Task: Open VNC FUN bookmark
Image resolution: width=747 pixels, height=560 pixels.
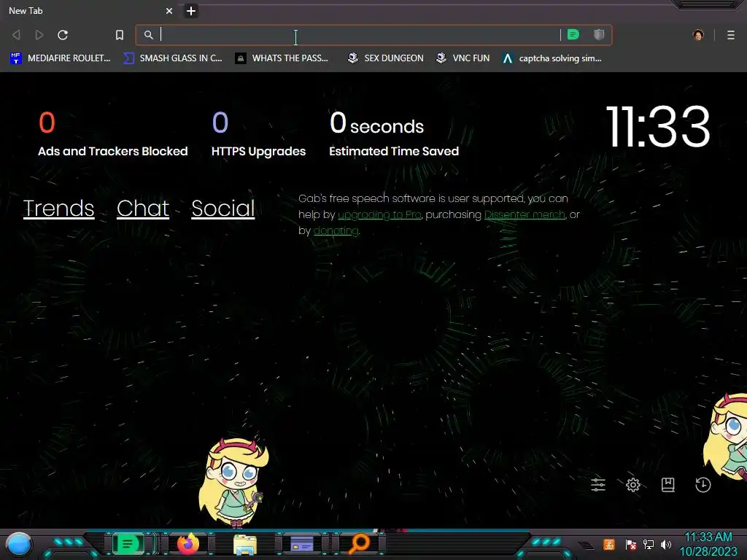Action: click(x=462, y=58)
